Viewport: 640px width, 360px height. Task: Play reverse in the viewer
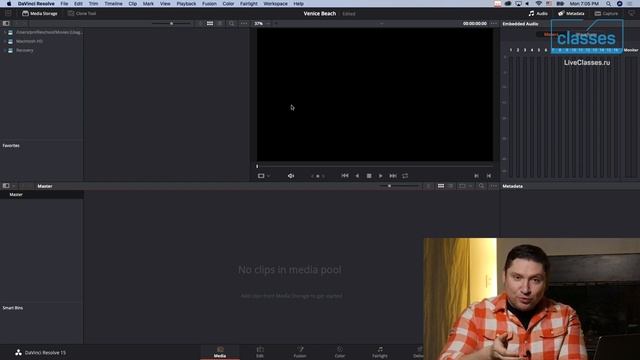click(357, 176)
